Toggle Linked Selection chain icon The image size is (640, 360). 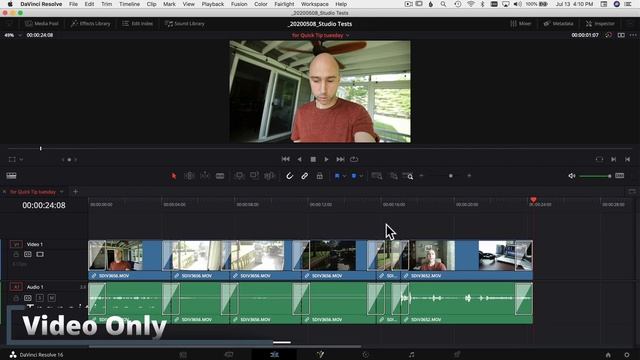tap(304, 176)
